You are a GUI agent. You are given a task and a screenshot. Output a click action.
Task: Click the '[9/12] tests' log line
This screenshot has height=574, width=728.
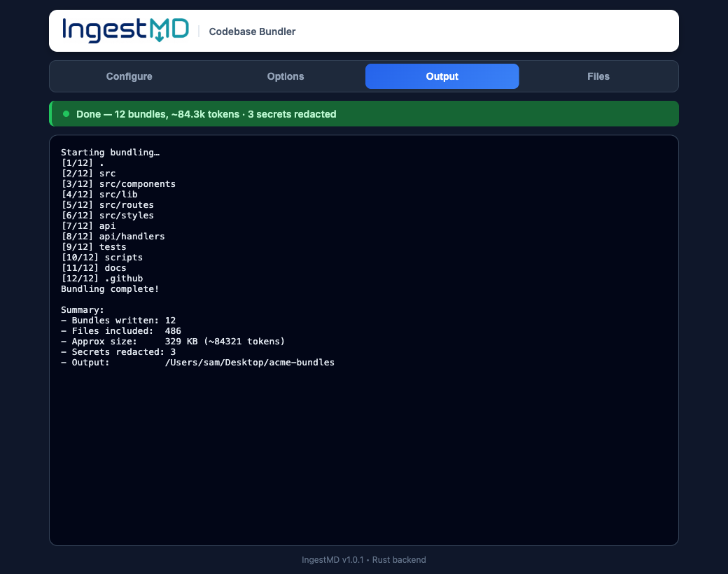[x=94, y=247]
